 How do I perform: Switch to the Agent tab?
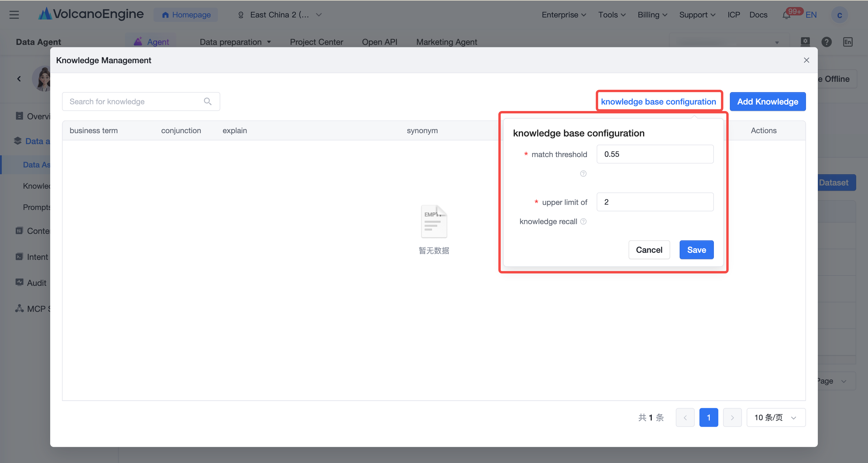click(x=151, y=42)
